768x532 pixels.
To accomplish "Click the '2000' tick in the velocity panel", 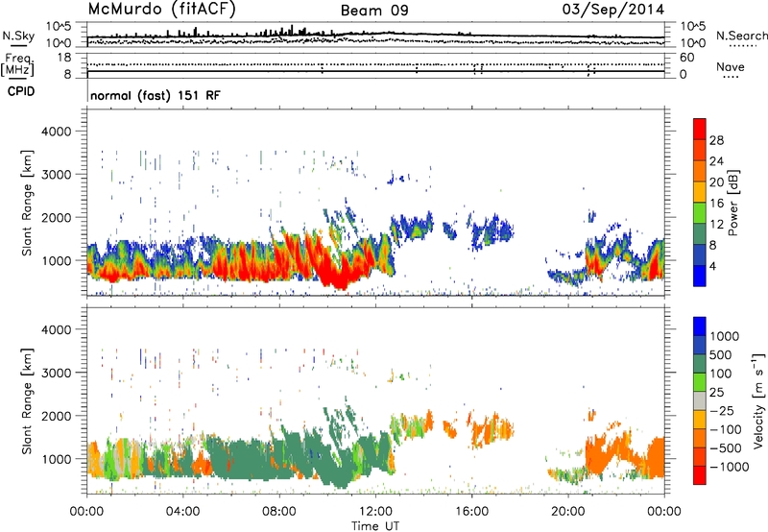I will 57,416.
